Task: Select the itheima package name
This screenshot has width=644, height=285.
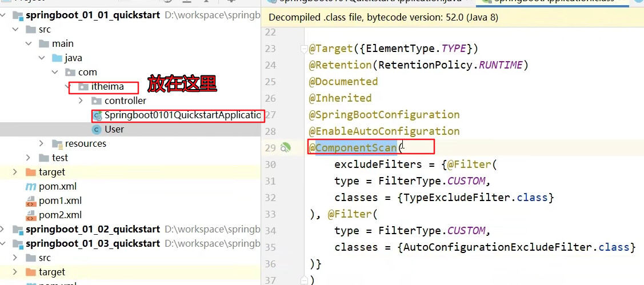Action: click(107, 86)
